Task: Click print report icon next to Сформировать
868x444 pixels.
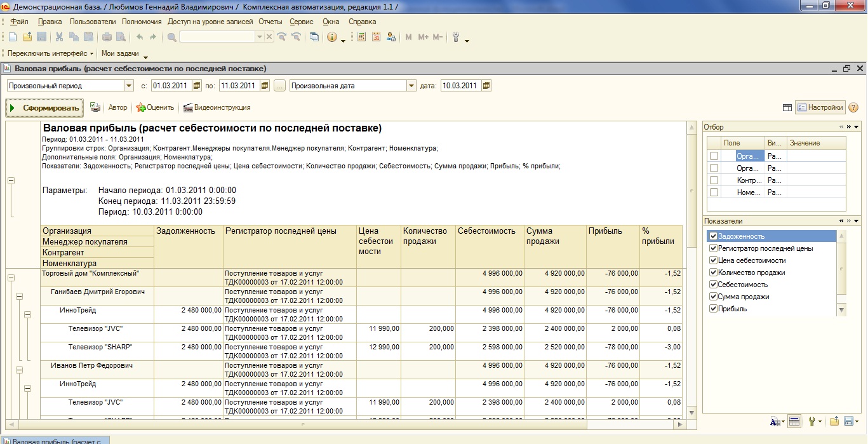Action: click(95, 107)
